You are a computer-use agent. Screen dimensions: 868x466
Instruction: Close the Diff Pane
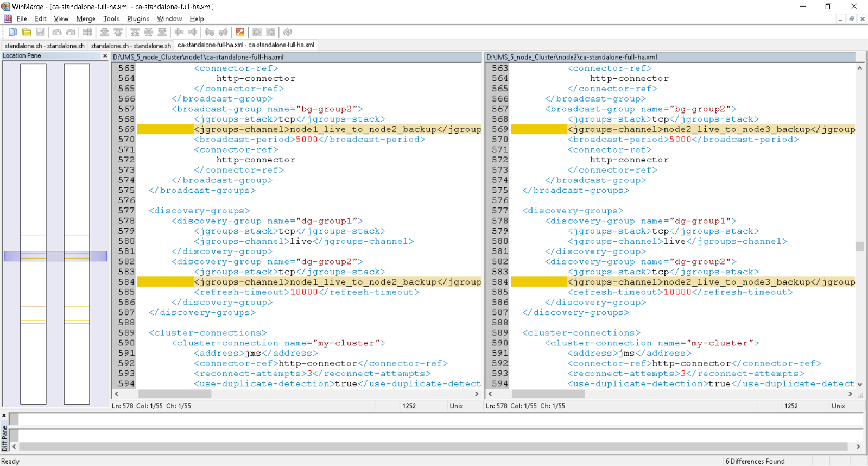[4, 415]
